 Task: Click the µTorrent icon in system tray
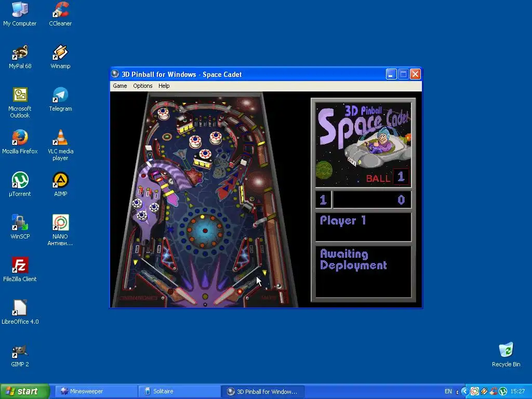pyautogui.click(x=503, y=391)
